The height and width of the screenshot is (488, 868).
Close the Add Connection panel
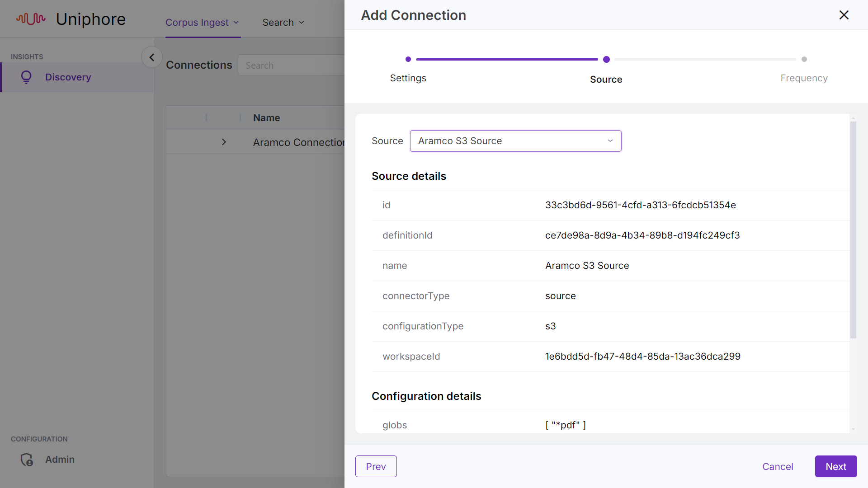click(x=844, y=15)
